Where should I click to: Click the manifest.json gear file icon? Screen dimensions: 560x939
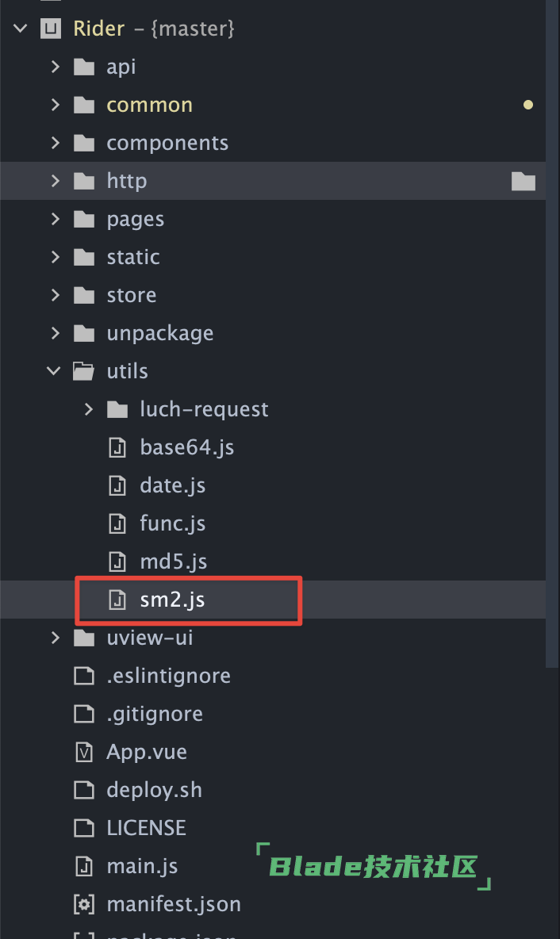84,903
